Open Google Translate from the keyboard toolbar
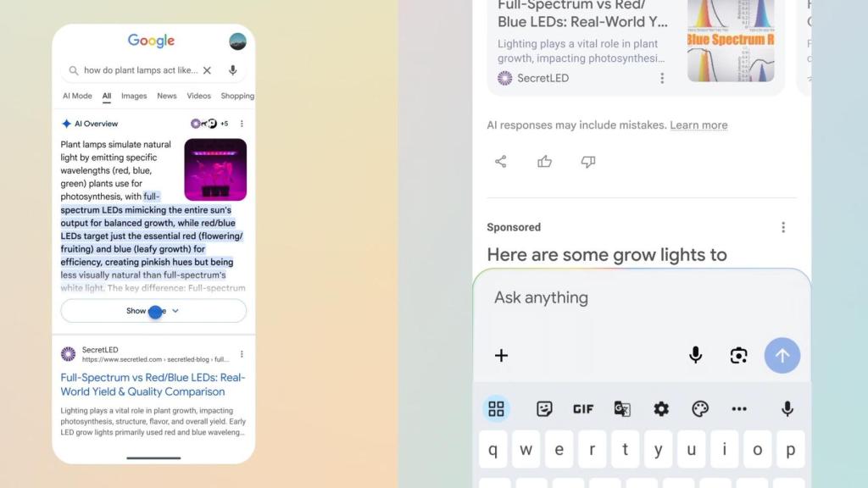 [622, 408]
